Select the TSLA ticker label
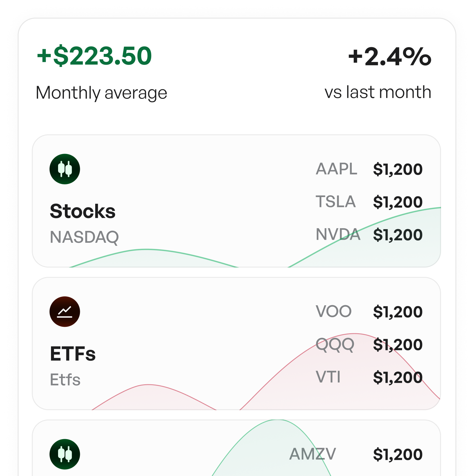The width and height of the screenshot is (474, 476). coord(335,202)
